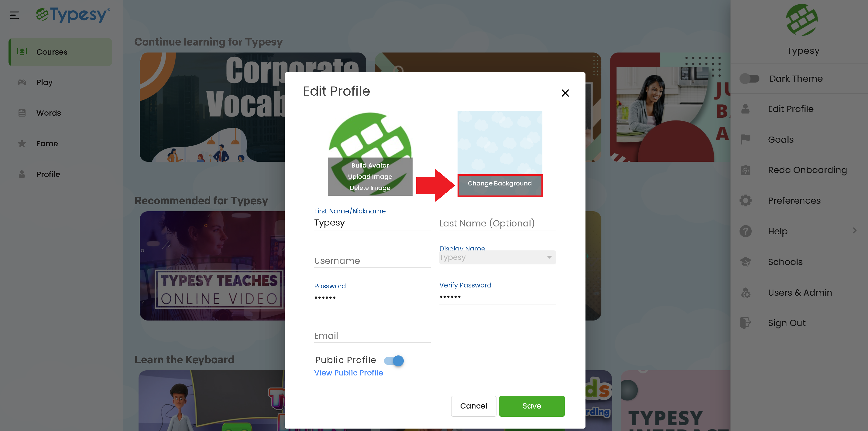Viewport: 868px width, 431px height.
Task: Click the Fame star icon
Action: (x=22, y=144)
